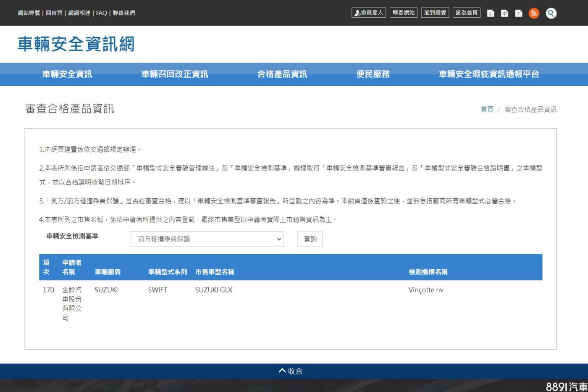This screenshot has height=392, width=588.
Task: Set font size to small (小)
Action: click(491, 13)
